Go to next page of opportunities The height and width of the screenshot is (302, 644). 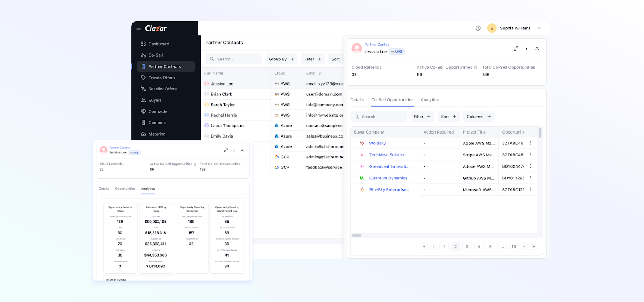click(x=524, y=247)
